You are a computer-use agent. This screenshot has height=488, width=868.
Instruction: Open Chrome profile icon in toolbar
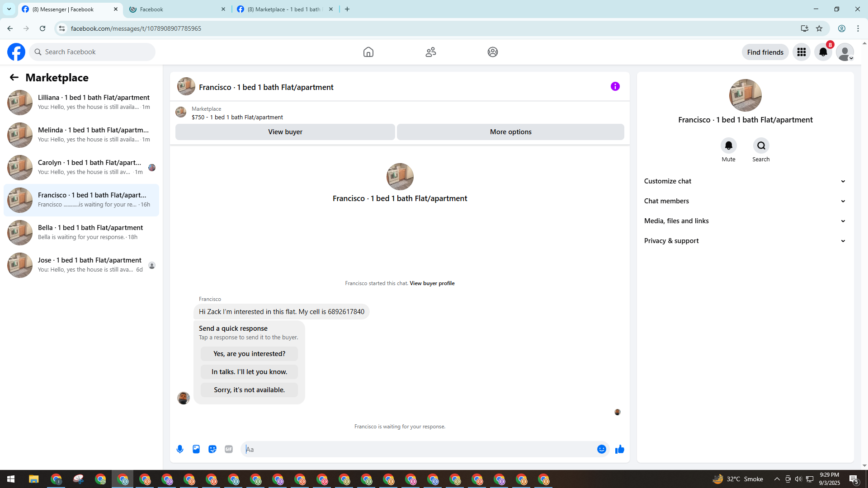[842, 28]
